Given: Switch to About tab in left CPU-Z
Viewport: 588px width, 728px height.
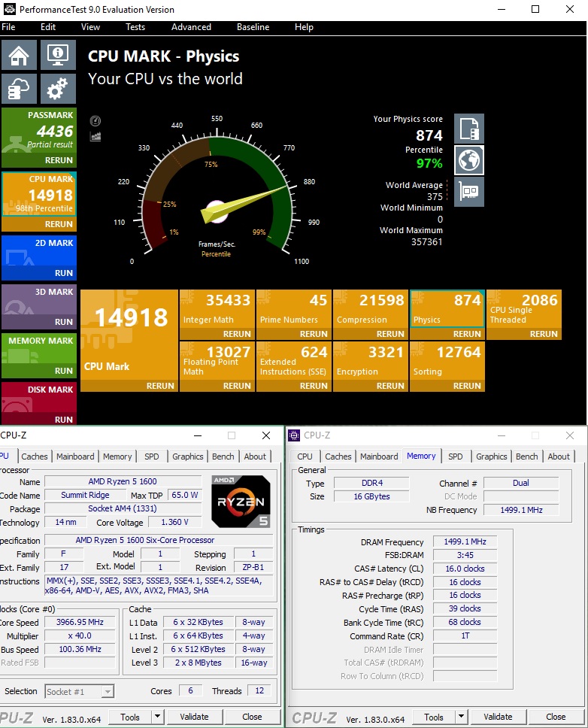Looking at the screenshot, I should click(x=255, y=457).
